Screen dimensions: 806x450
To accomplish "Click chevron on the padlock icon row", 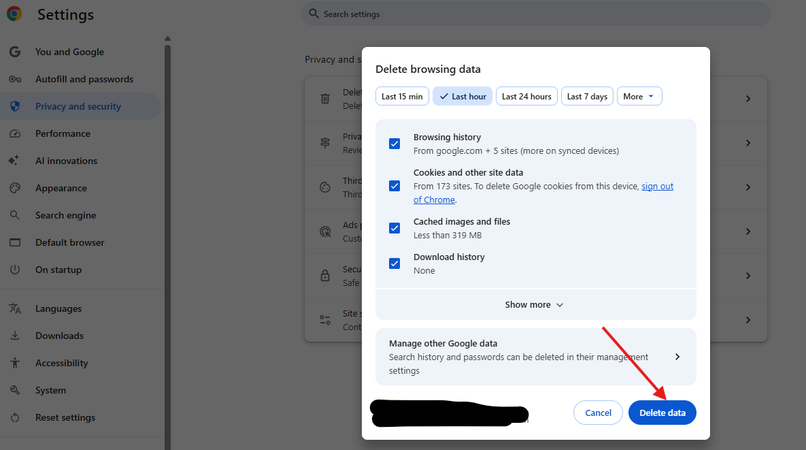I will (748, 276).
